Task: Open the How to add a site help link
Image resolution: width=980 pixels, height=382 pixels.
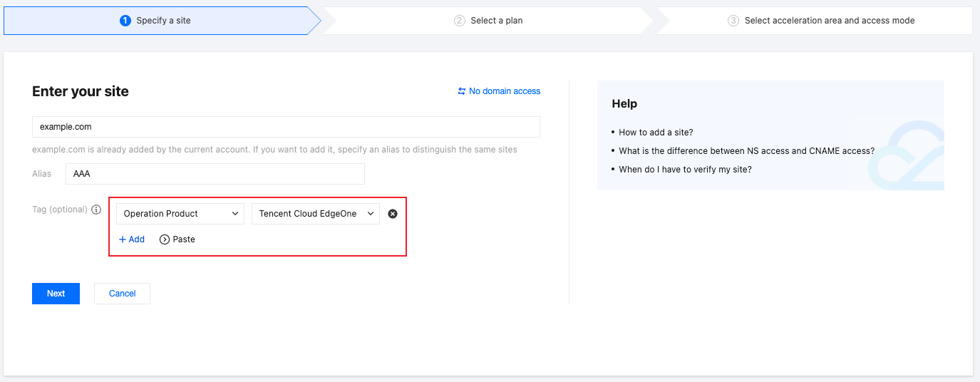Action: (x=656, y=133)
